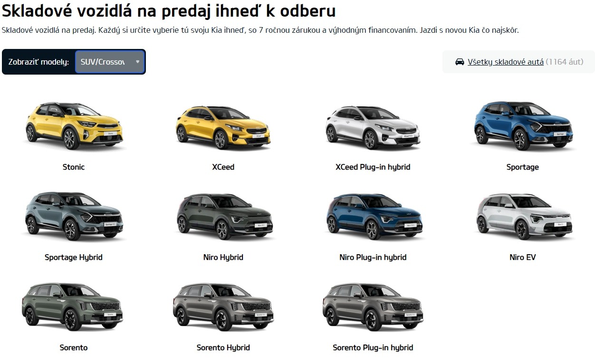This screenshot has height=364, width=595.
Task: Open the Sorento Plug-in hybrid text link
Action: pyautogui.click(x=373, y=347)
